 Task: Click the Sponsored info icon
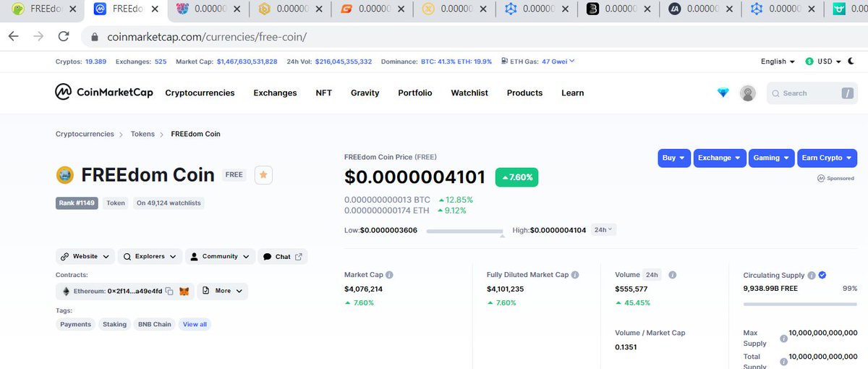[x=821, y=178]
